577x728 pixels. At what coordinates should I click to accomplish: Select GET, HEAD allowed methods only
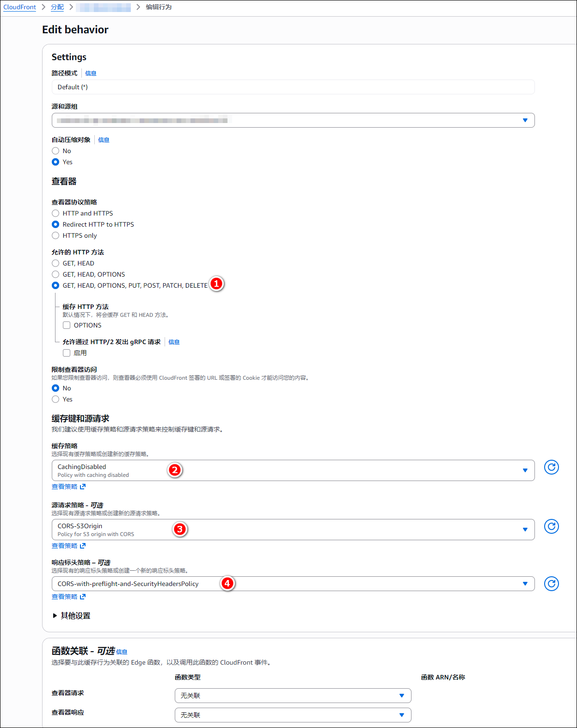tap(55, 263)
